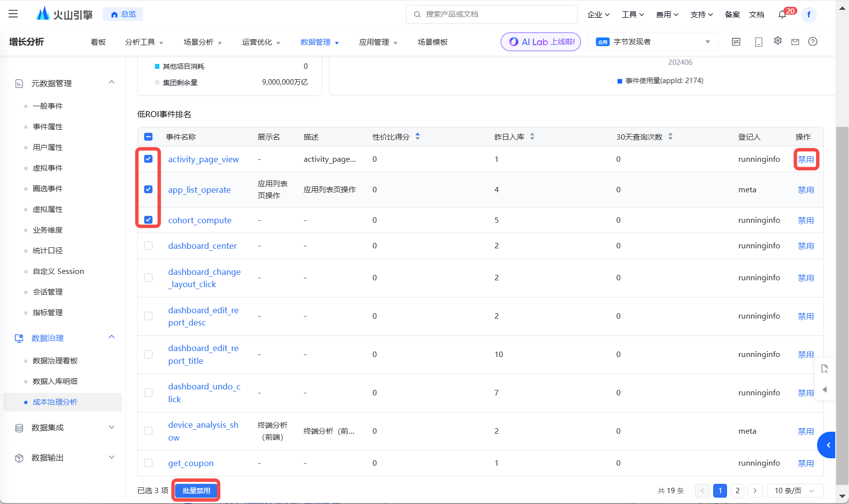Viewport: 849px width, 504px height.
Task: Click the 数据输出 cube icon
Action: [x=19, y=458]
